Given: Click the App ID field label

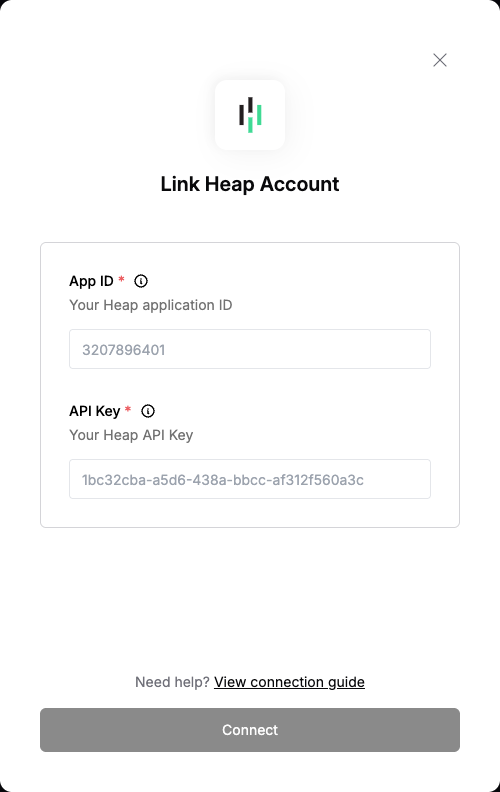Looking at the screenshot, I should 91,281.
